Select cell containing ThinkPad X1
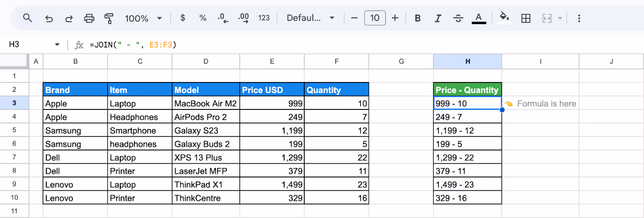The image size is (644, 218). [206, 185]
